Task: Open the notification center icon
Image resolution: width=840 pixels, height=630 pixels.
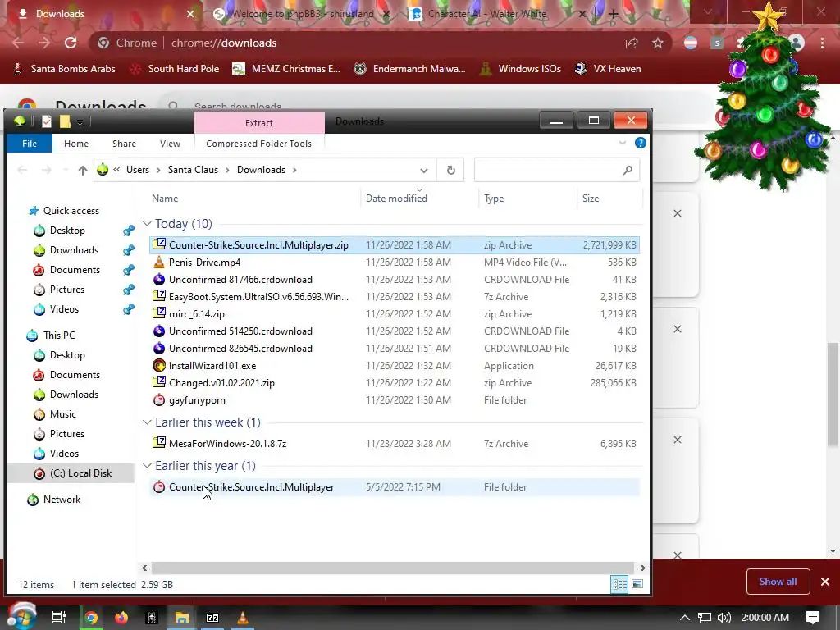Action: point(813,617)
